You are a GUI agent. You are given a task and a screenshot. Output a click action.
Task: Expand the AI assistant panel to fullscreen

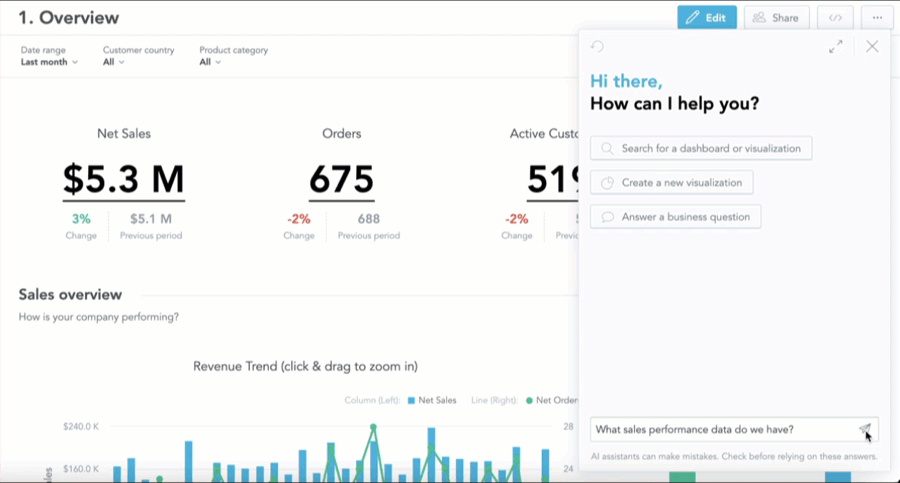point(836,47)
